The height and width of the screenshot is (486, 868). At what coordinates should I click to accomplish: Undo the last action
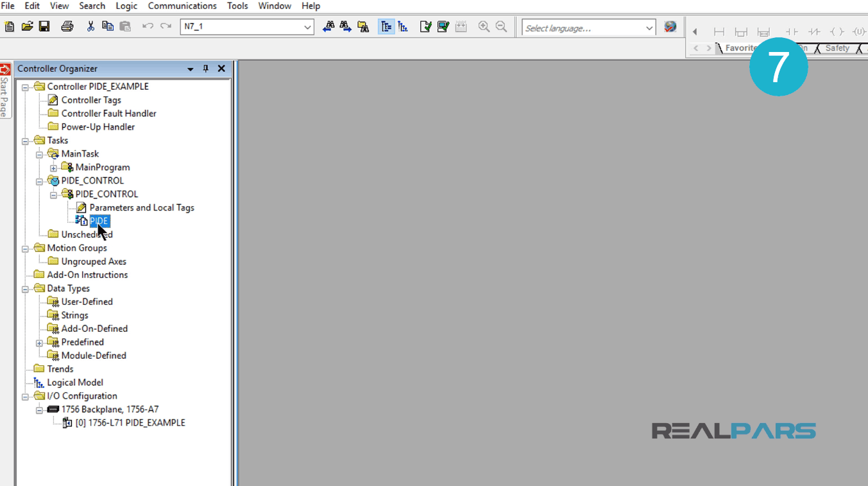tap(148, 27)
